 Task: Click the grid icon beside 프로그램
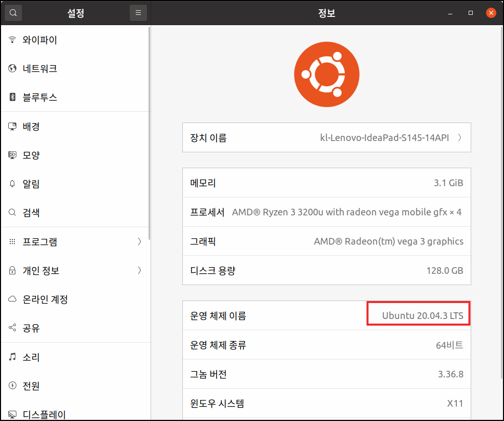click(x=12, y=242)
